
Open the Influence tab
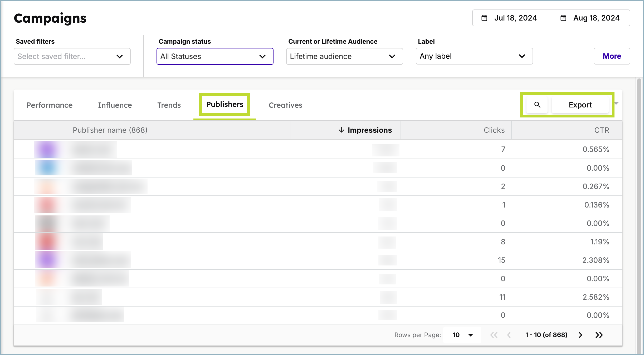[x=115, y=105]
